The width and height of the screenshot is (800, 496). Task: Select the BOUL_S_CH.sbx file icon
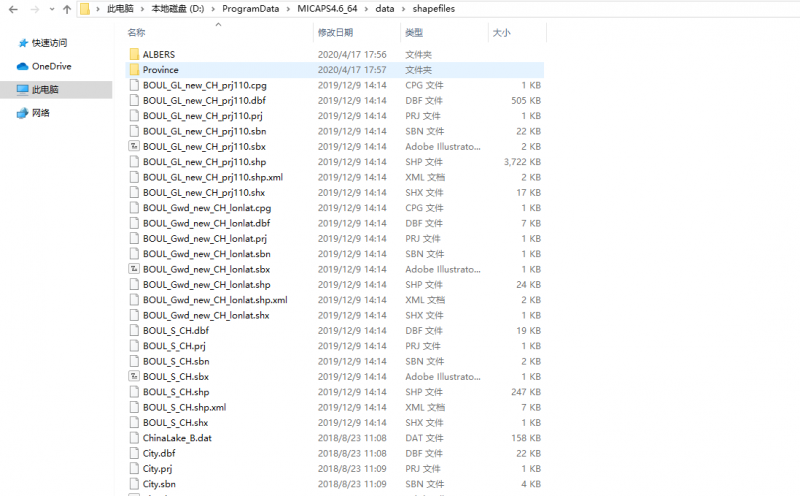coord(135,377)
